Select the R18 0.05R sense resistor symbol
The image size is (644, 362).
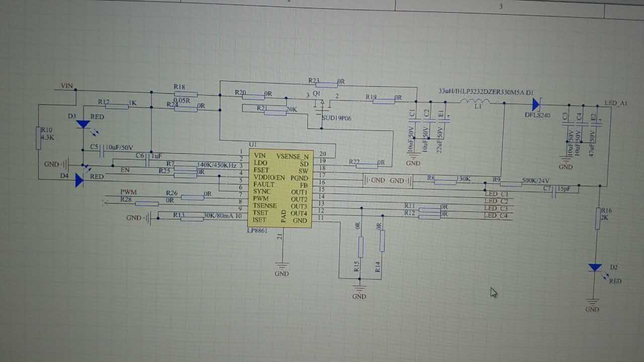point(186,95)
